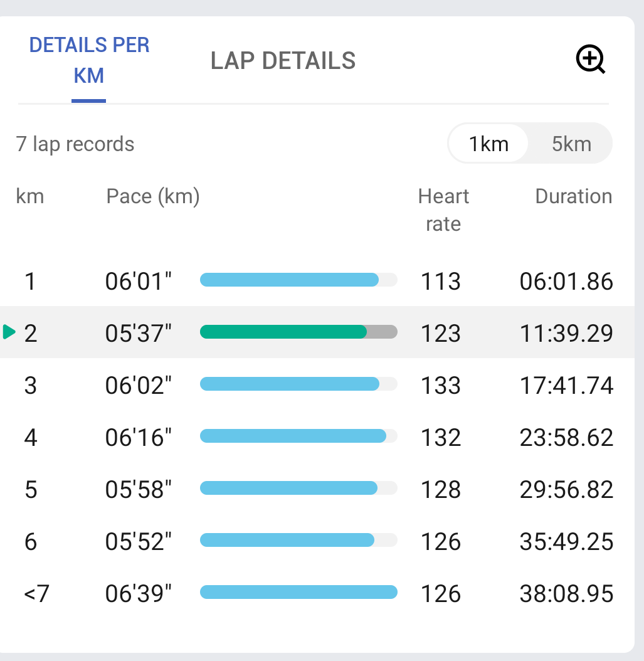Select the DETAILS PER KM tab
The width and height of the screenshot is (644, 661).
coord(89,60)
